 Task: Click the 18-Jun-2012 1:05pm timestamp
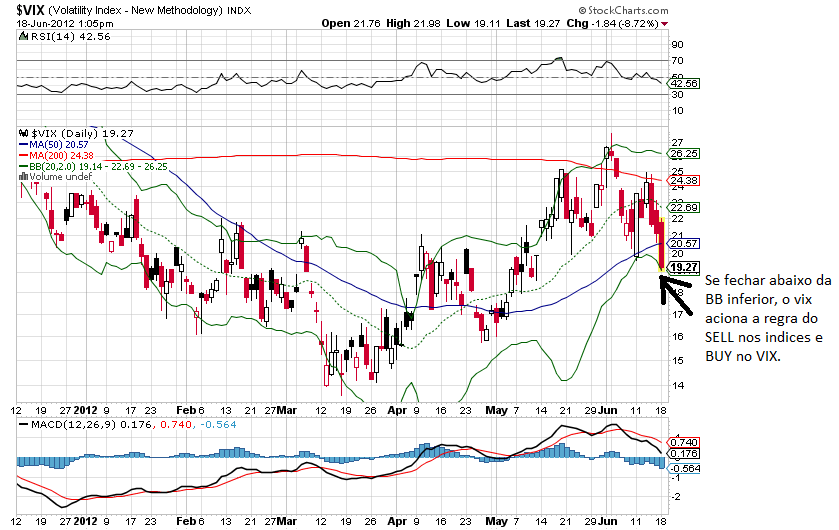pos(65,24)
